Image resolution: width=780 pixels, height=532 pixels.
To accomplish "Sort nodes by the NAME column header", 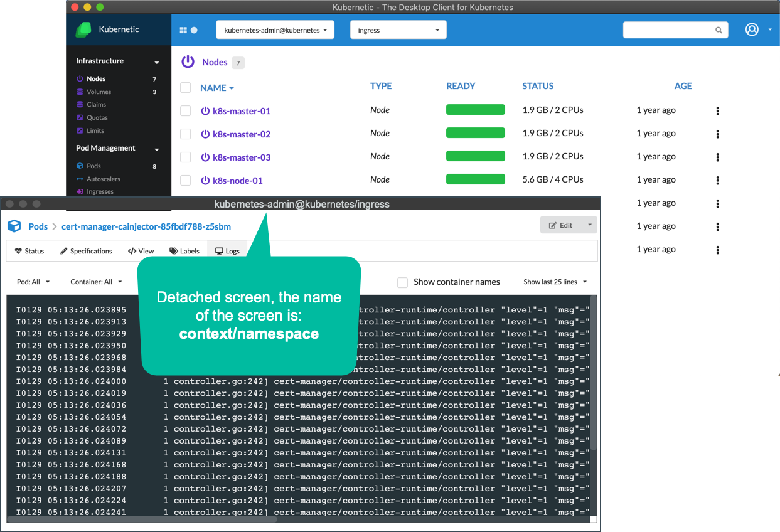I will click(217, 88).
